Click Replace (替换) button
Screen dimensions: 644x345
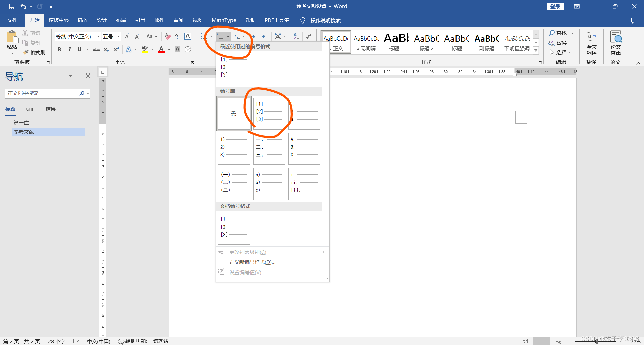(557, 43)
